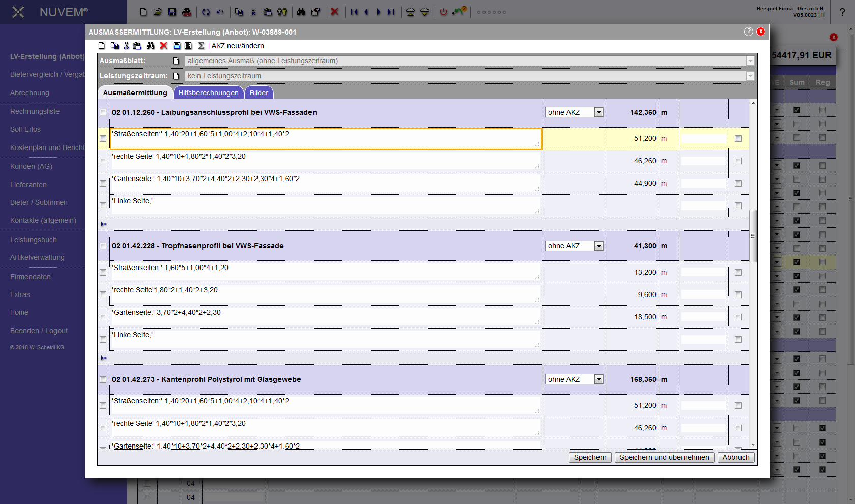Image resolution: width=855 pixels, height=504 pixels.
Task: Click the open folder icon in the main toolbar
Action: click(x=158, y=12)
